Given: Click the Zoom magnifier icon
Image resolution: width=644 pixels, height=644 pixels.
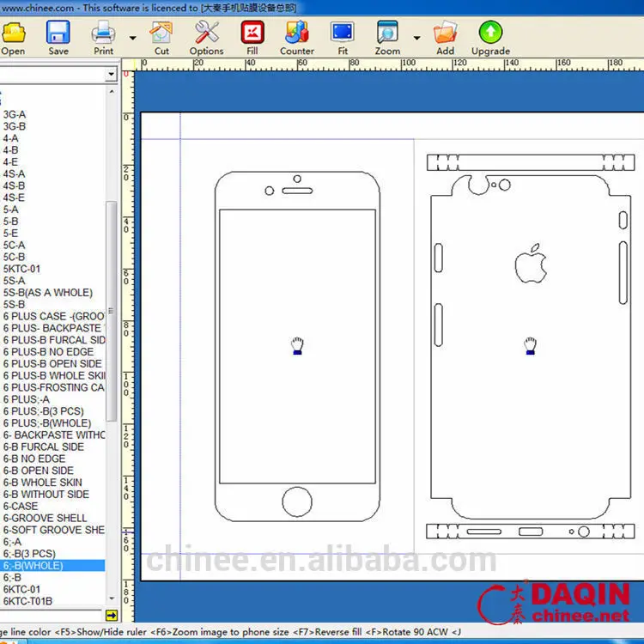Looking at the screenshot, I should [x=387, y=35].
